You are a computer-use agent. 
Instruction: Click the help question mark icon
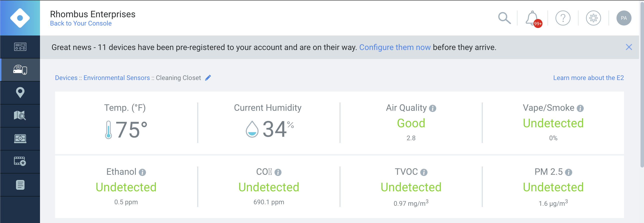[563, 18]
